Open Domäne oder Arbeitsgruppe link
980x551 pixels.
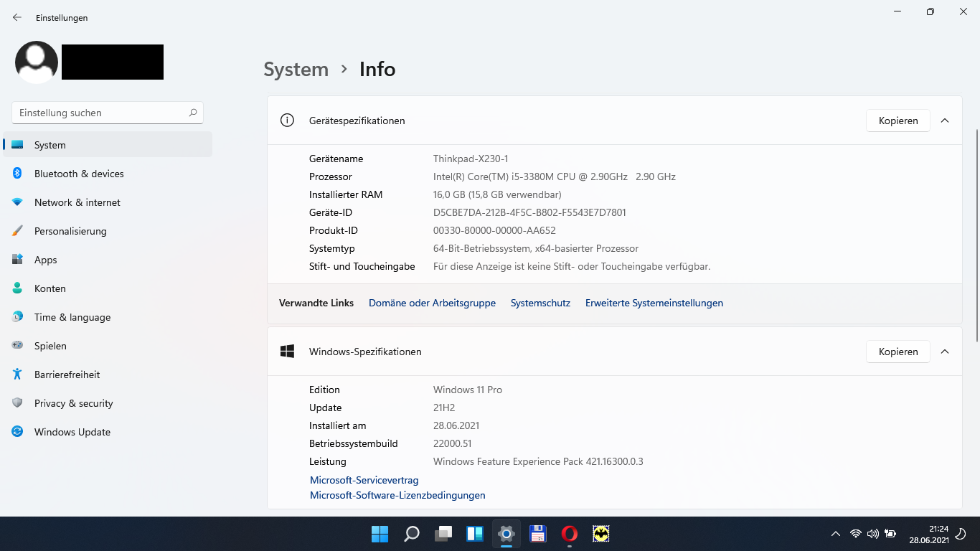point(432,303)
